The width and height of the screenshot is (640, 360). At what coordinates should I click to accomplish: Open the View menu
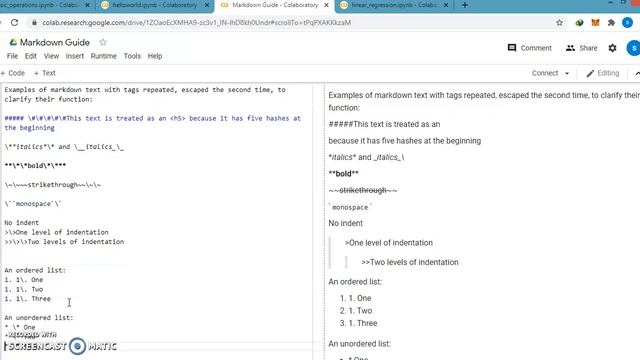(x=51, y=56)
